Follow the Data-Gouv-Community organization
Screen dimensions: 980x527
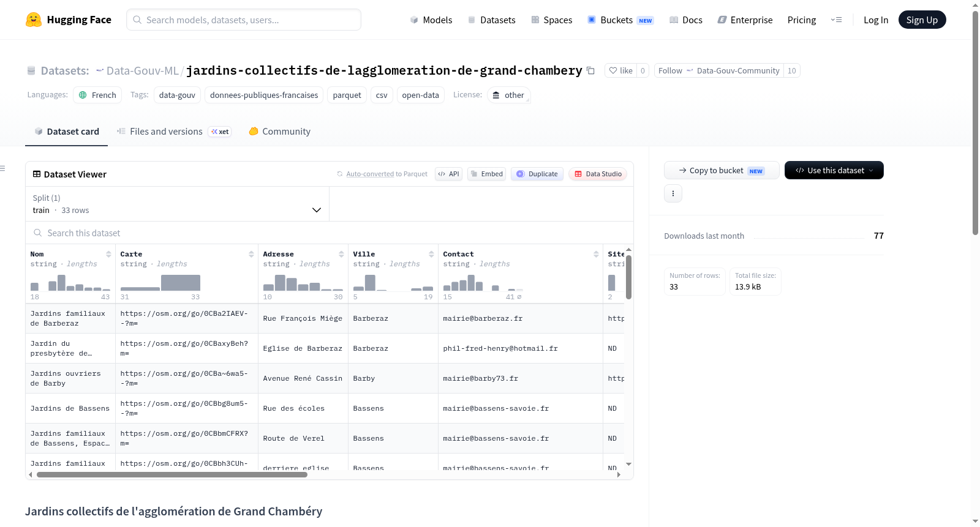point(718,70)
